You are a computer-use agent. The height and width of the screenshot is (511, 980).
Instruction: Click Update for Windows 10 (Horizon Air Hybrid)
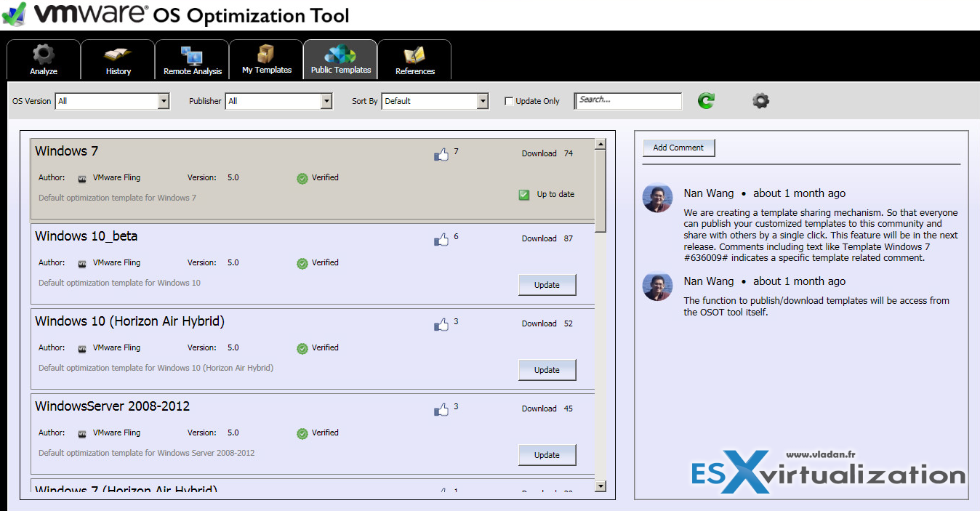tap(547, 370)
